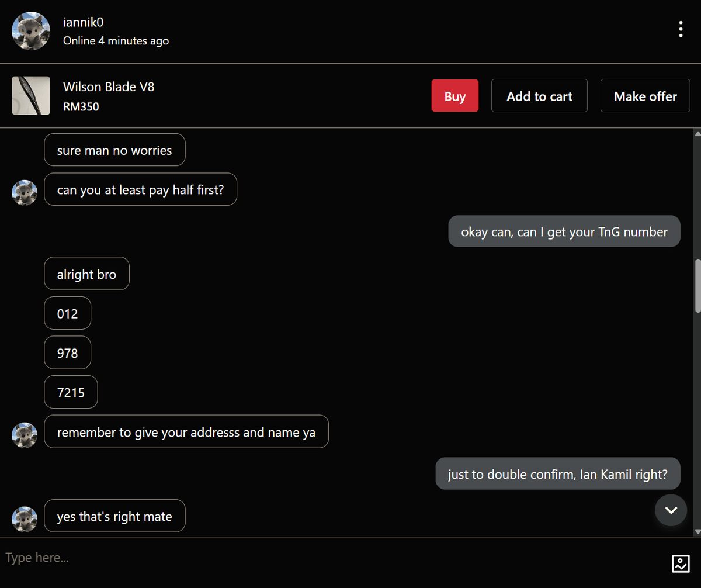The width and height of the screenshot is (701, 588).
Task: Expand the overflow menu in the top-right corner
Action: coord(681,29)
